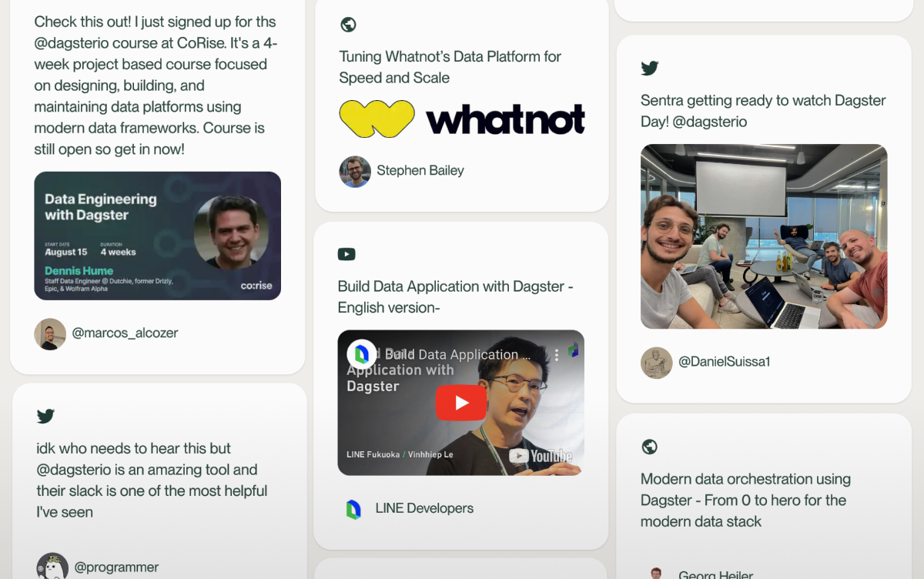Open the @DanielSuissa1 username link
This screenshot has width=924, height=579.
coord(724,362)
